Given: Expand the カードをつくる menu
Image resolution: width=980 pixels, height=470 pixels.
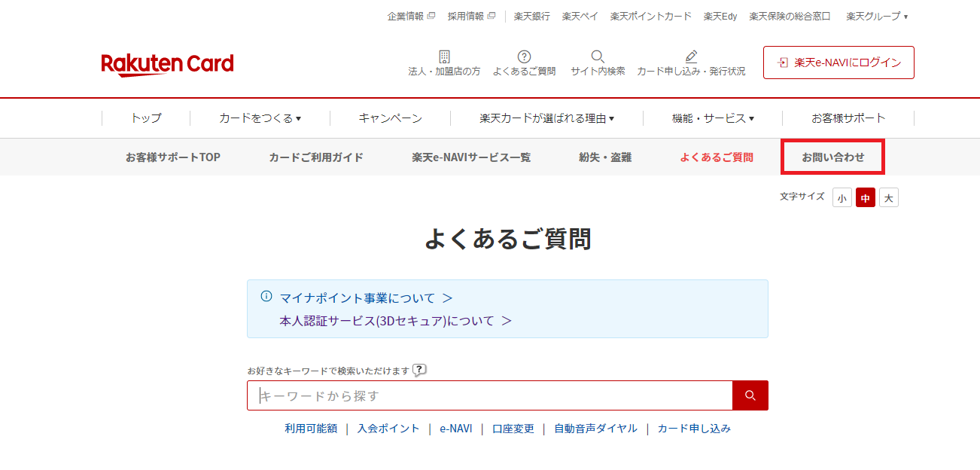Looking at the screenshot, I should tap(260, 118).
